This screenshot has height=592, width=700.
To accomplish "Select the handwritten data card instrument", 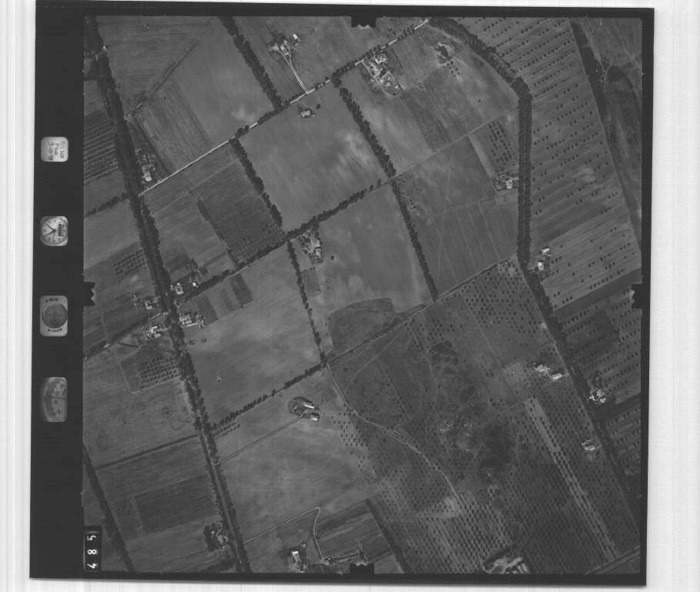I will click(54, 149).
